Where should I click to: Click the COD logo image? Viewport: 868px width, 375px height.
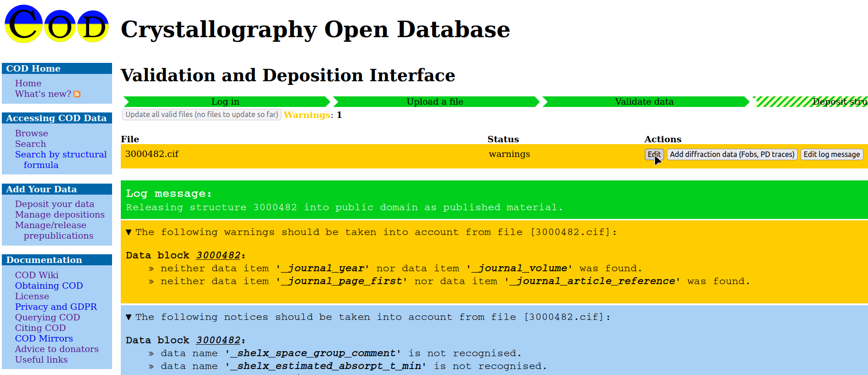pos(56,25)
